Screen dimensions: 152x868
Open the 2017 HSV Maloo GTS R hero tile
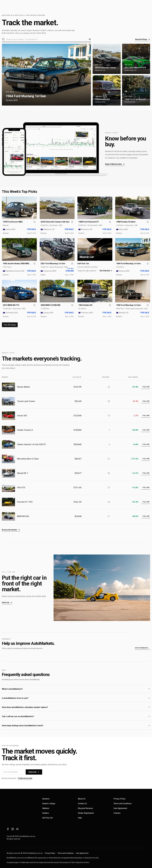click(136, 59)
